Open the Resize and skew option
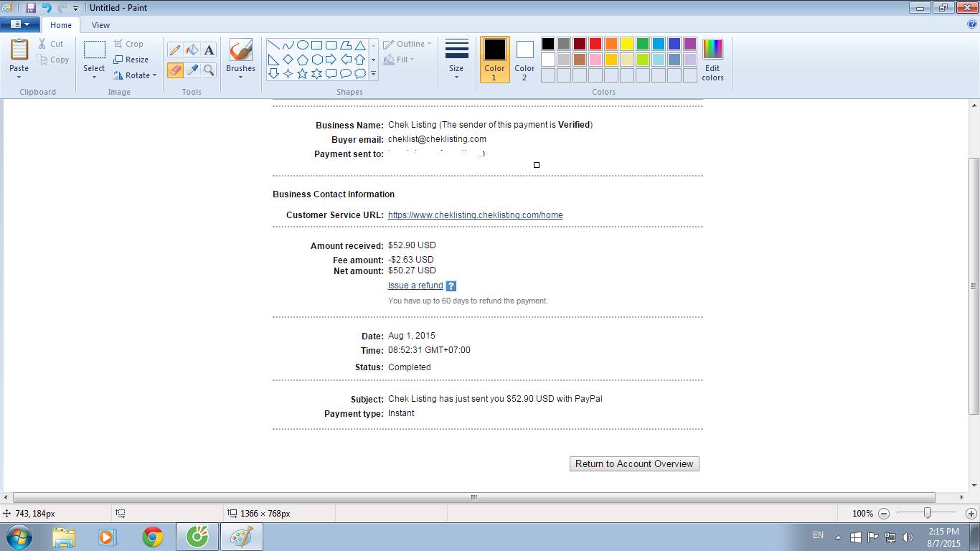Viewport: 980px width, 551px height. point(131,60)
